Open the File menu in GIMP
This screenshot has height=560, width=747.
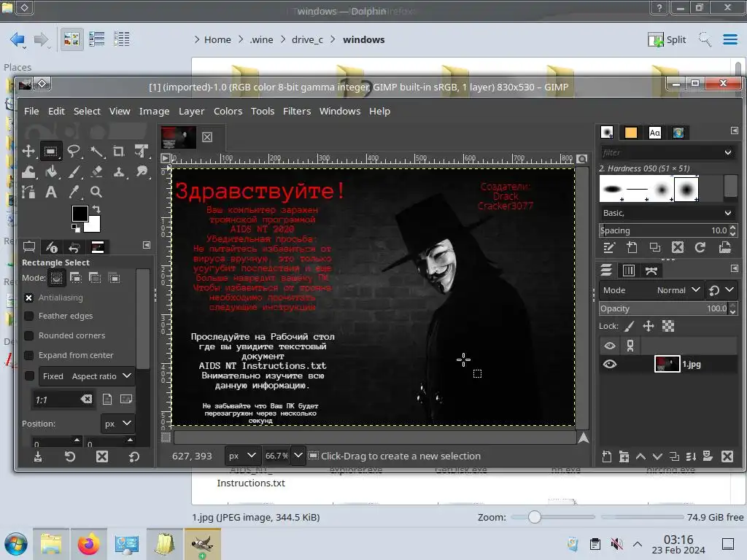[x=31, y=111]
